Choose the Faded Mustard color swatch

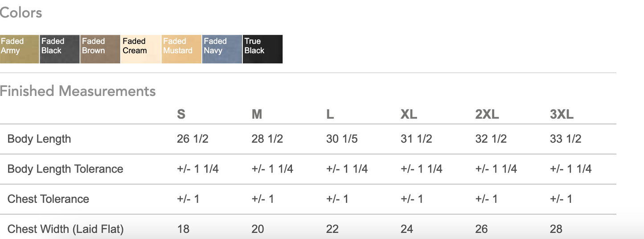tap(181, 49)
